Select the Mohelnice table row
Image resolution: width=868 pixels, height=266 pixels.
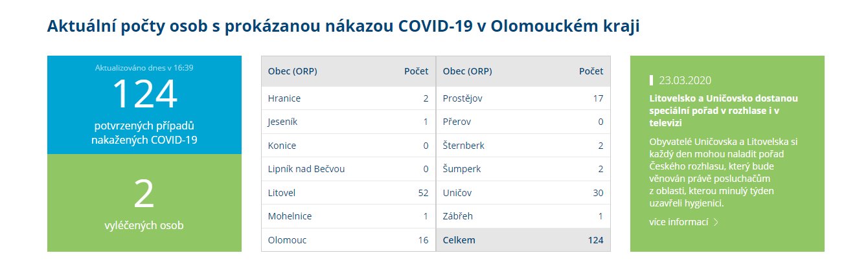(348, 216)
